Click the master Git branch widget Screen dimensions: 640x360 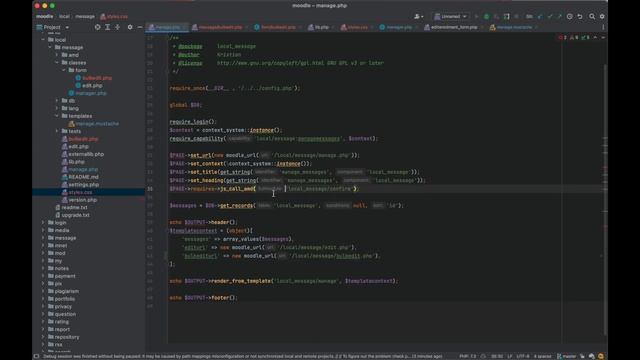567,356
